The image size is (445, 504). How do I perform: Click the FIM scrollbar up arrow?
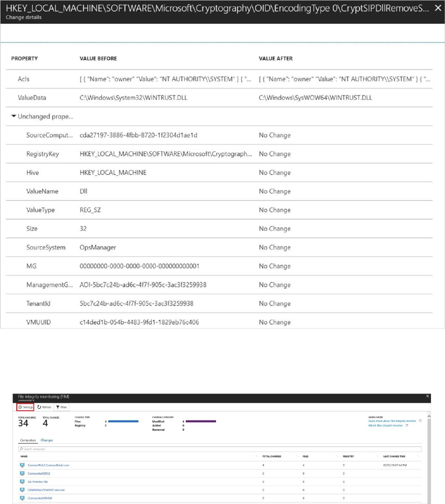click(429, 416)
